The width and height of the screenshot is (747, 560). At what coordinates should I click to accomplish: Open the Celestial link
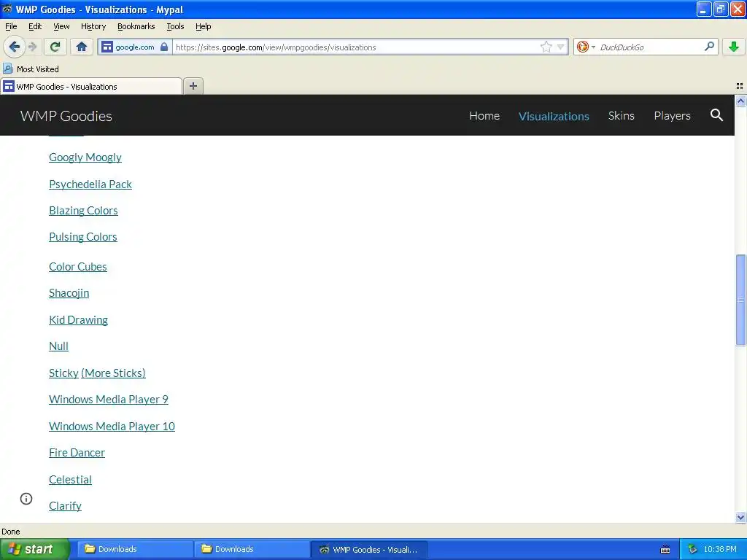click(71, 480)
